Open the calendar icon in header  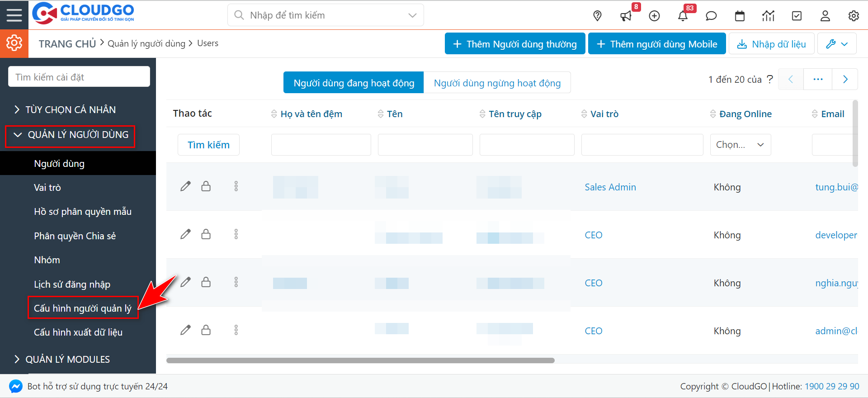[740, 16]
